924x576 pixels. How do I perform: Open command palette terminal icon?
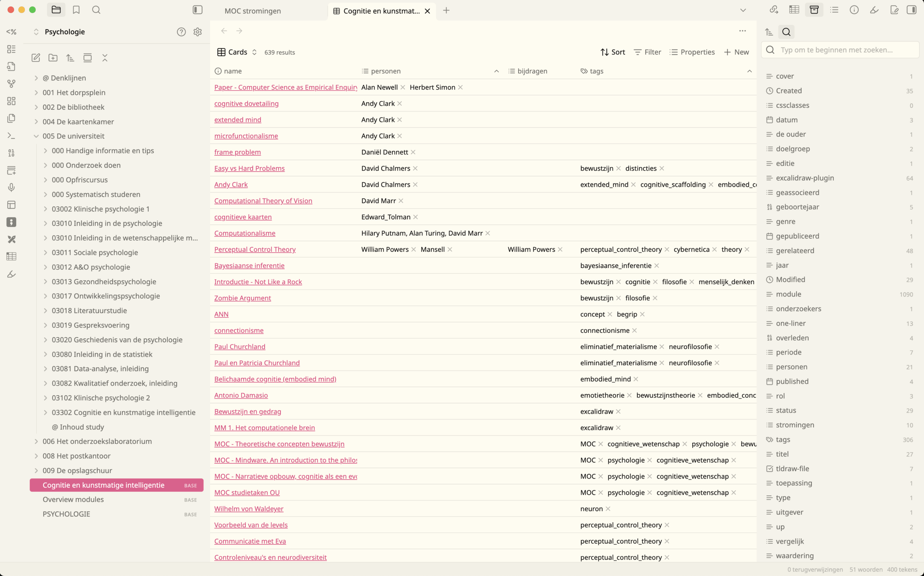pyautogui.click(x=12, y=136)
